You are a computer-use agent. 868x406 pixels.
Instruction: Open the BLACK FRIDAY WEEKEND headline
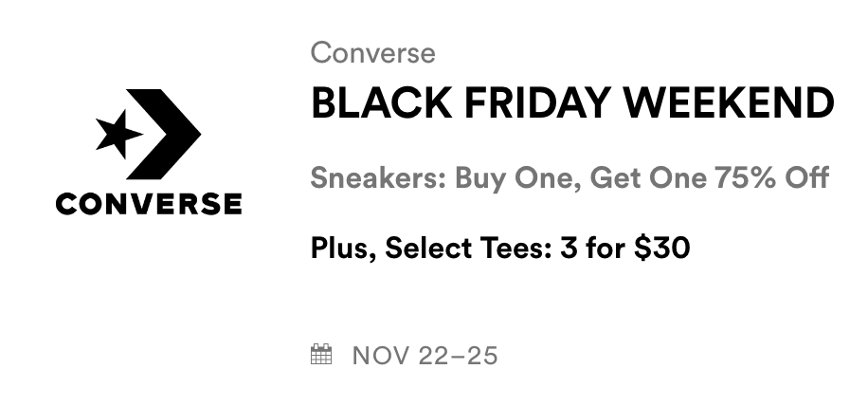(571, 104)
